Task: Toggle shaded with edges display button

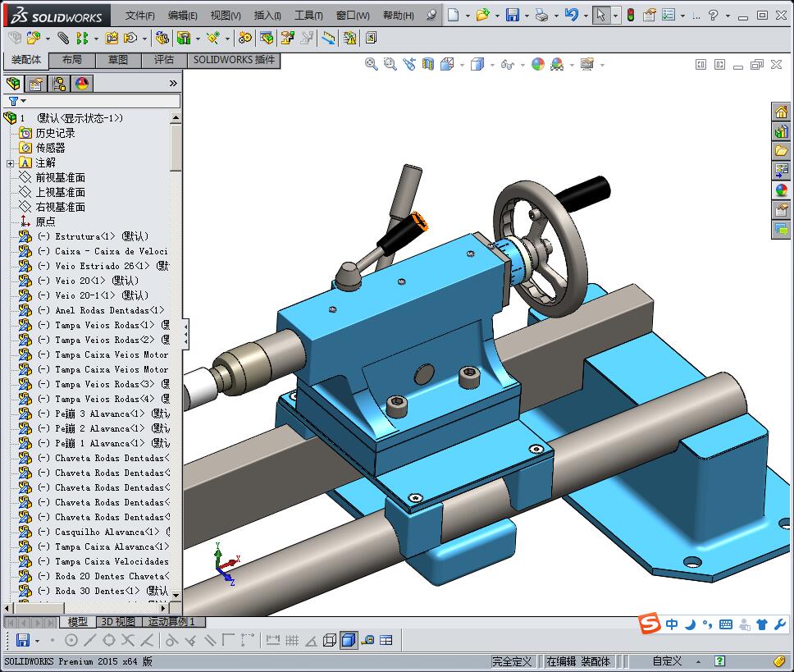Action: pyautogui.click(x=348, y=640)
